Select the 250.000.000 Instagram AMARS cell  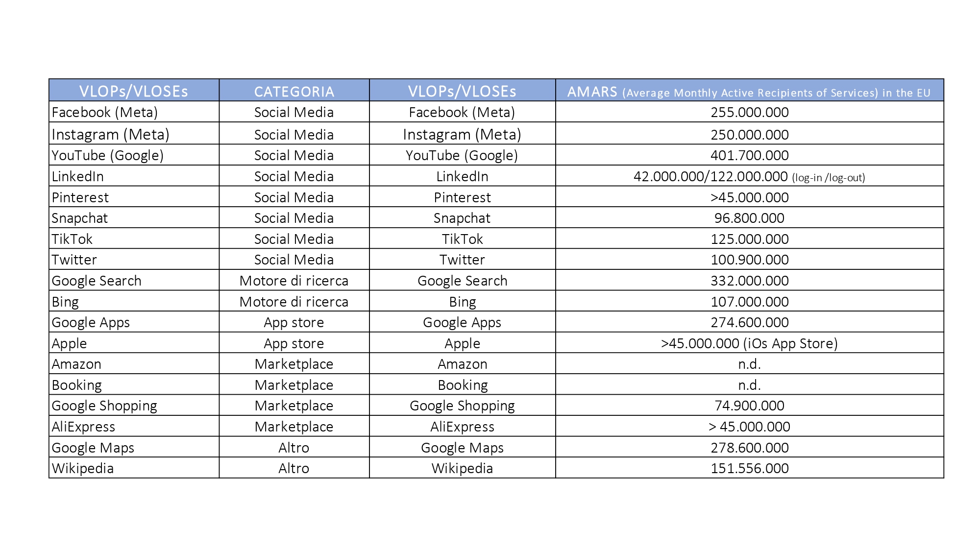point(749,135)
